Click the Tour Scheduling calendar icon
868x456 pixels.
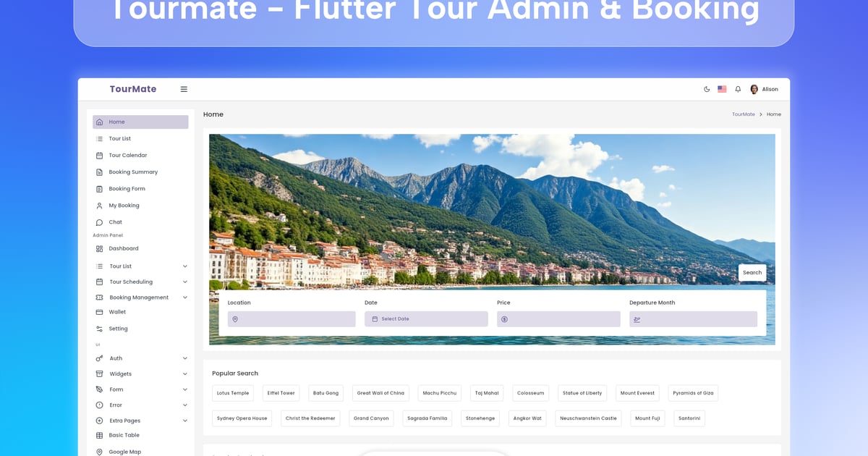100,282
